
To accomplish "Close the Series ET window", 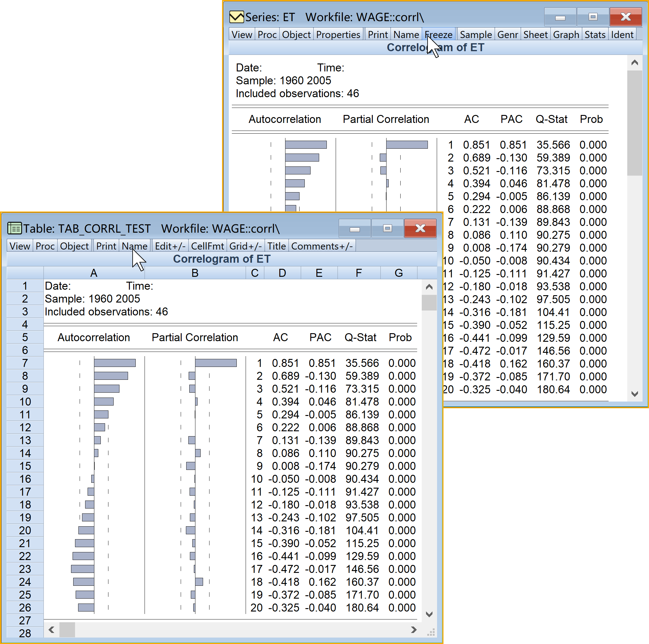I will tap(625, 17).
